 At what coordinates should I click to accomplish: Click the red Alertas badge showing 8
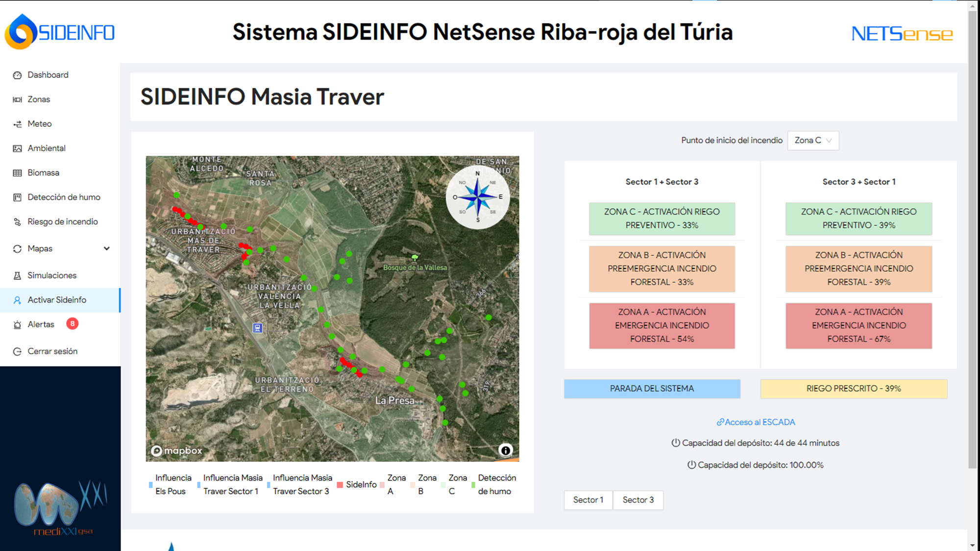(73, 324)
